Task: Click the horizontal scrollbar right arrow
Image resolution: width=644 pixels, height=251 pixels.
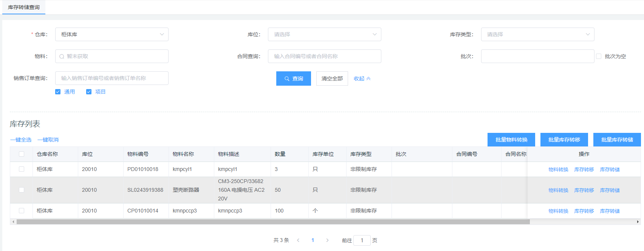Action: [638, 222]
